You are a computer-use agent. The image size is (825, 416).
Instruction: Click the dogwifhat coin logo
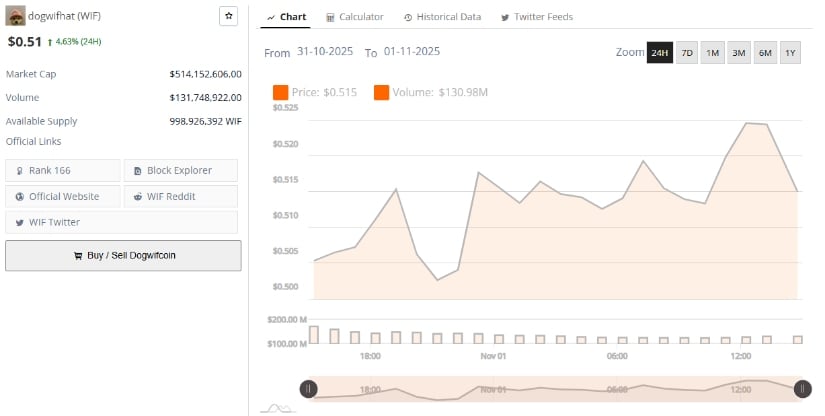pyautogui.click(x=15, y=17)
